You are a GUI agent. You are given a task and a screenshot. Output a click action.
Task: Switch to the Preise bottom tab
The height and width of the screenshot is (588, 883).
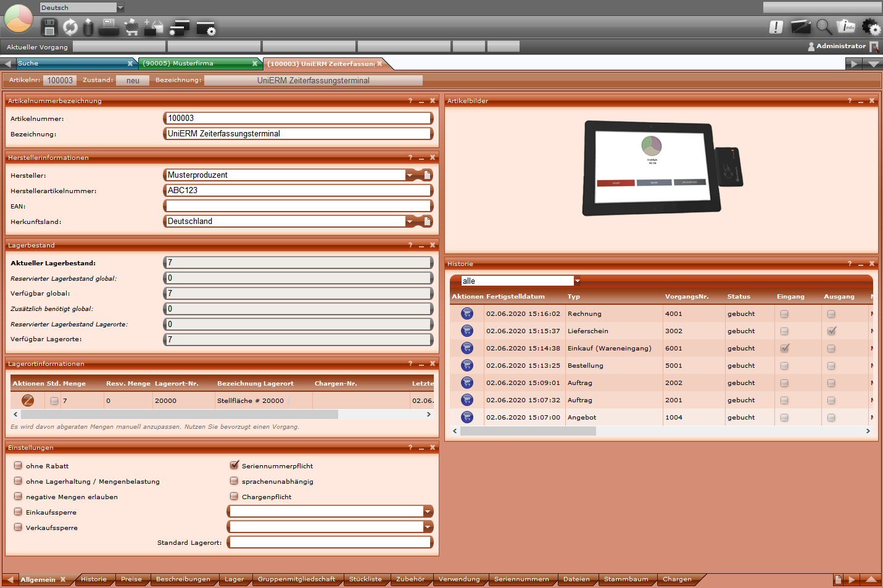coord(131,579)
